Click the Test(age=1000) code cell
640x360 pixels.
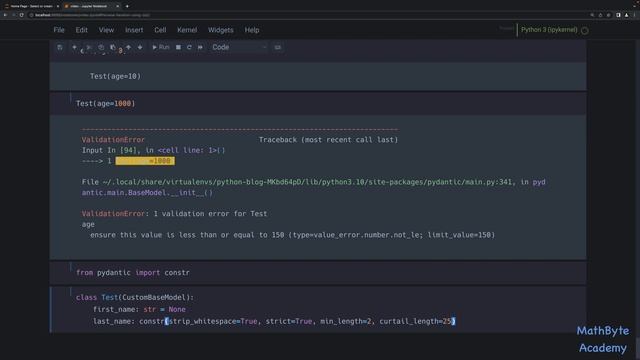(x=318, y=103)
